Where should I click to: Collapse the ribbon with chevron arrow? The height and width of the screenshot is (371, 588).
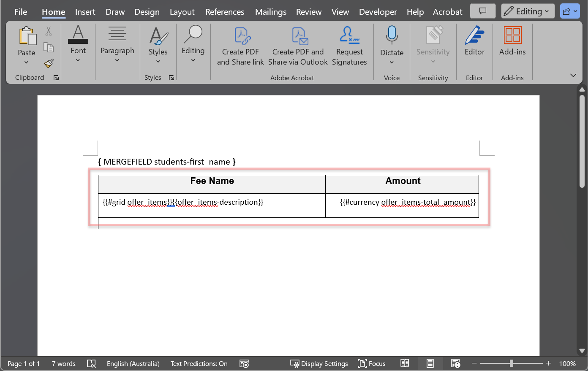point(573,76)
